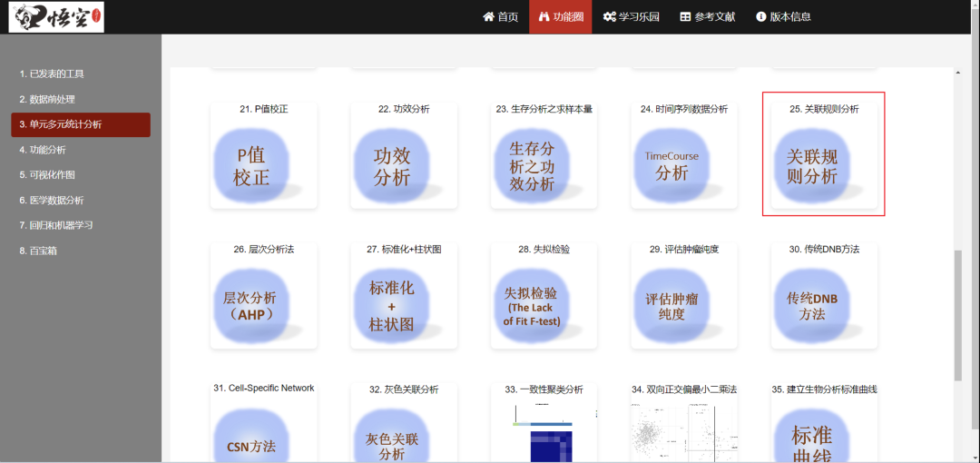This screenshot has height=463, width=980.
Task: Click the title '34. 双向正交偏最小二乘法'
Action: coord(684,389)
